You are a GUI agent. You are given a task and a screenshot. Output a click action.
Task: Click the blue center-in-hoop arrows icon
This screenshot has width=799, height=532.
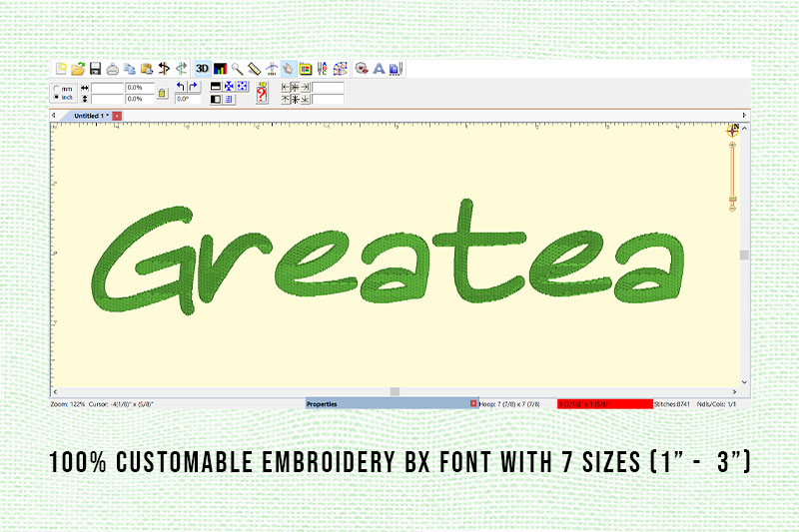pos(229,87)
